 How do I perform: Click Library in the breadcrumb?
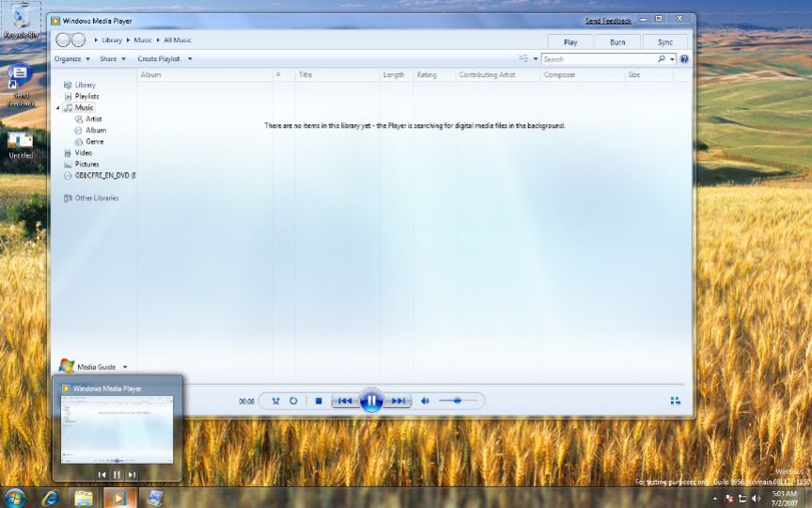[111, 40]
